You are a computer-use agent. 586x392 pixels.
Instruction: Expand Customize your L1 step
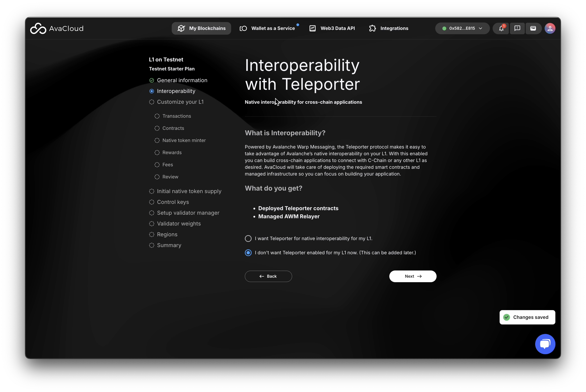pos(180,102)
